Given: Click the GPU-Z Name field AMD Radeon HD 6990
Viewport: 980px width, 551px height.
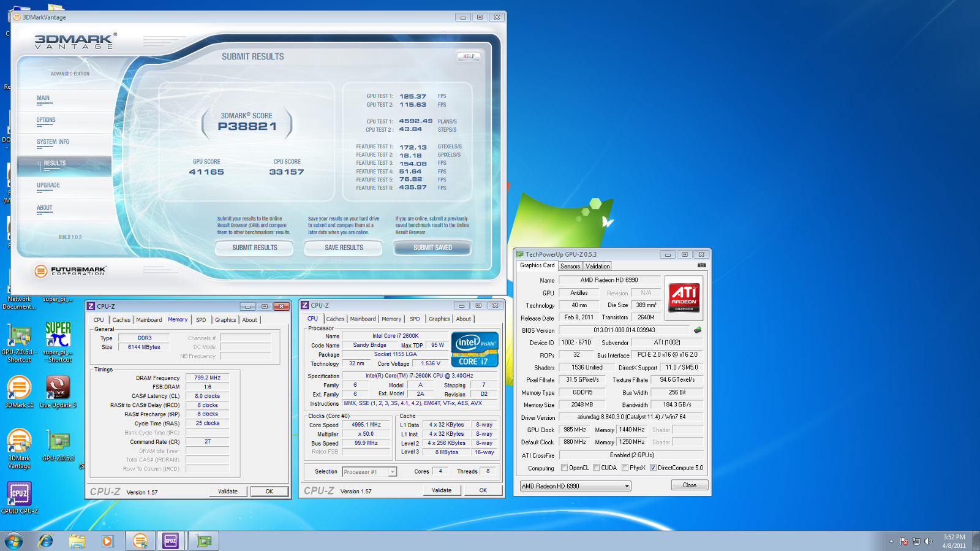Looking at the screenshot, I should tap(609, 280).
